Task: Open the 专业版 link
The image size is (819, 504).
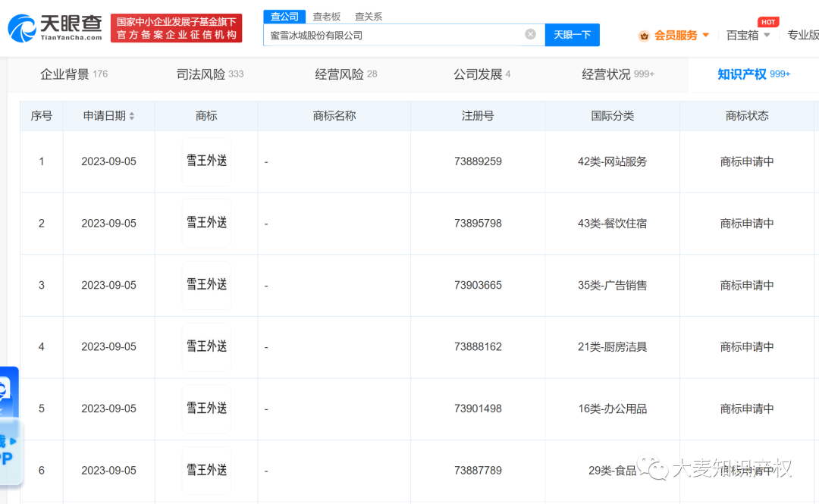Action: point(802,35)
